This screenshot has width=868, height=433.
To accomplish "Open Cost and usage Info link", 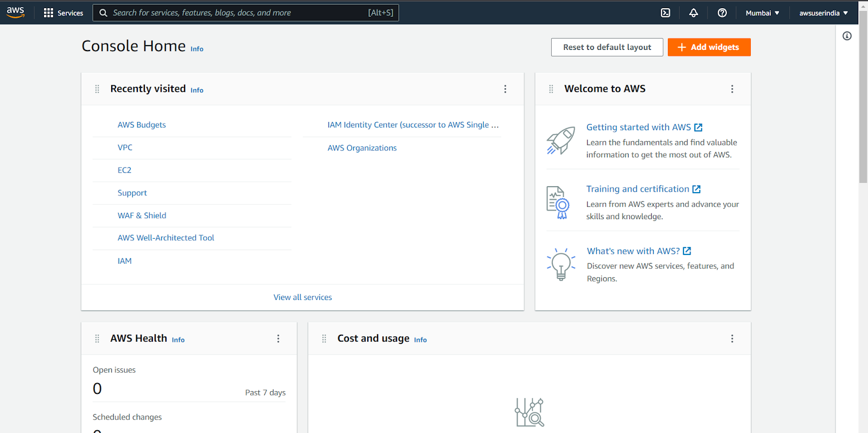I will click(420, 340).
